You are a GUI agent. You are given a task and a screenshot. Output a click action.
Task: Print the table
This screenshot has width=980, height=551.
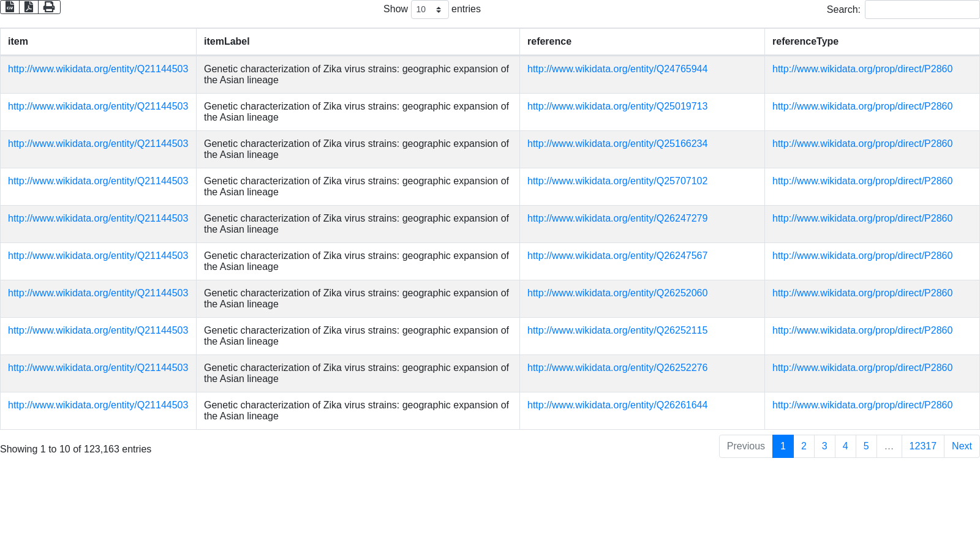(x=49, y=7)
